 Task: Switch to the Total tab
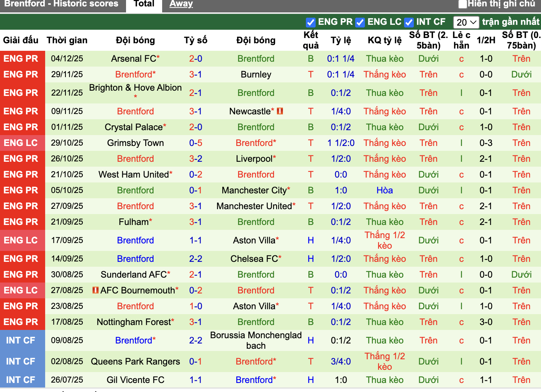coord(144,4)
